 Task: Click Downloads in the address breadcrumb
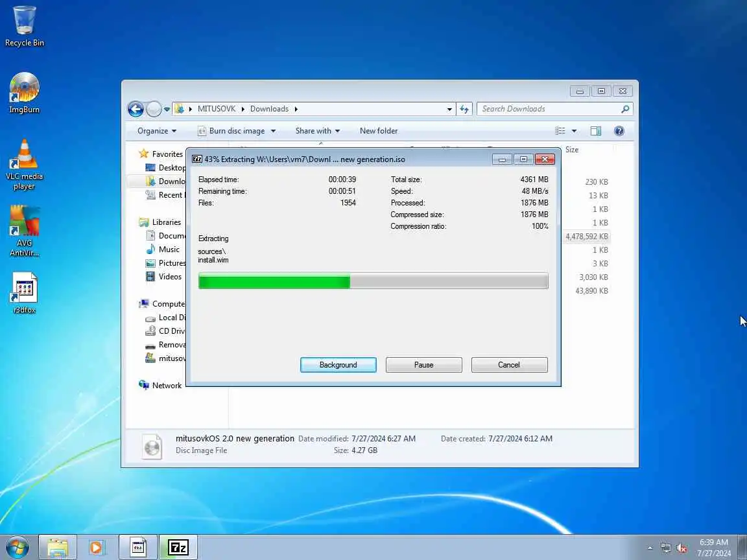[269, 109]
